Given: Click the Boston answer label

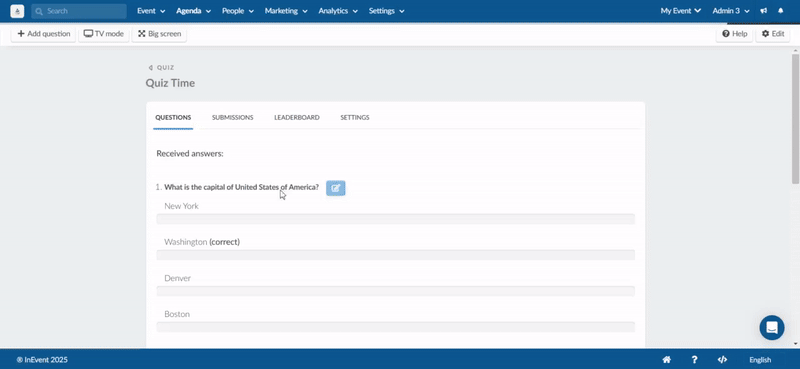Looking at the screenshot, I should coord(177,314).
